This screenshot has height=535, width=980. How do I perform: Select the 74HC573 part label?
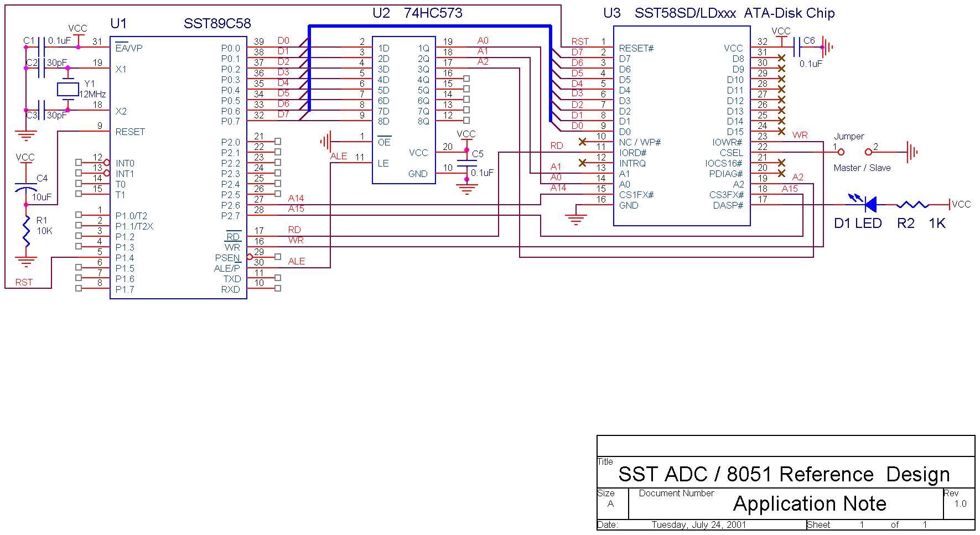[x=433, y=13]
